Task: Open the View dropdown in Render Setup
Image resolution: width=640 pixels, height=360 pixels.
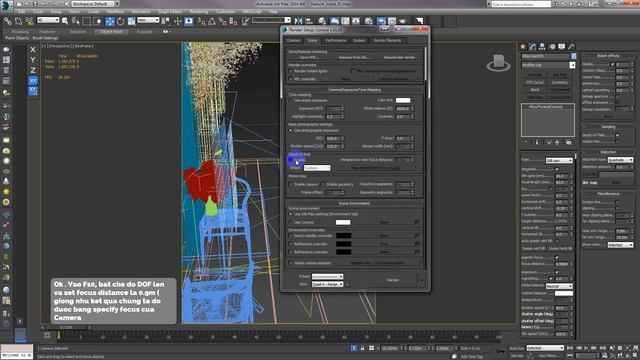Action: [x=327, y=284]
